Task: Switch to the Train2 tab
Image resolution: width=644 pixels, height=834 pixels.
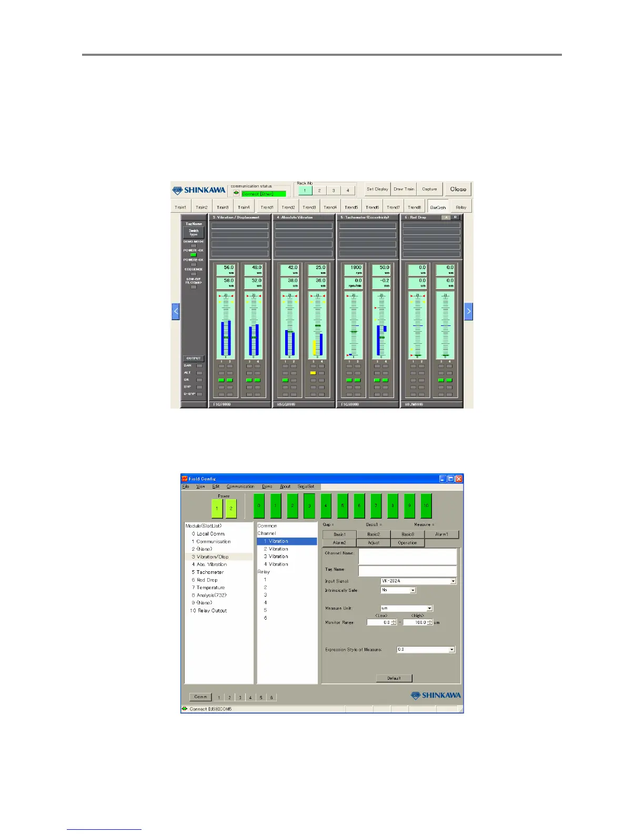Action: click(x=202, y=207)
